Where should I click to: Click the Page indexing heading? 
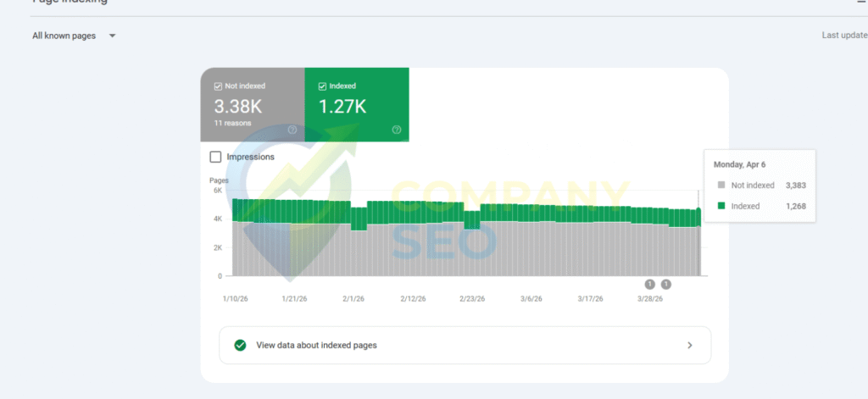(x=70, y=3)
